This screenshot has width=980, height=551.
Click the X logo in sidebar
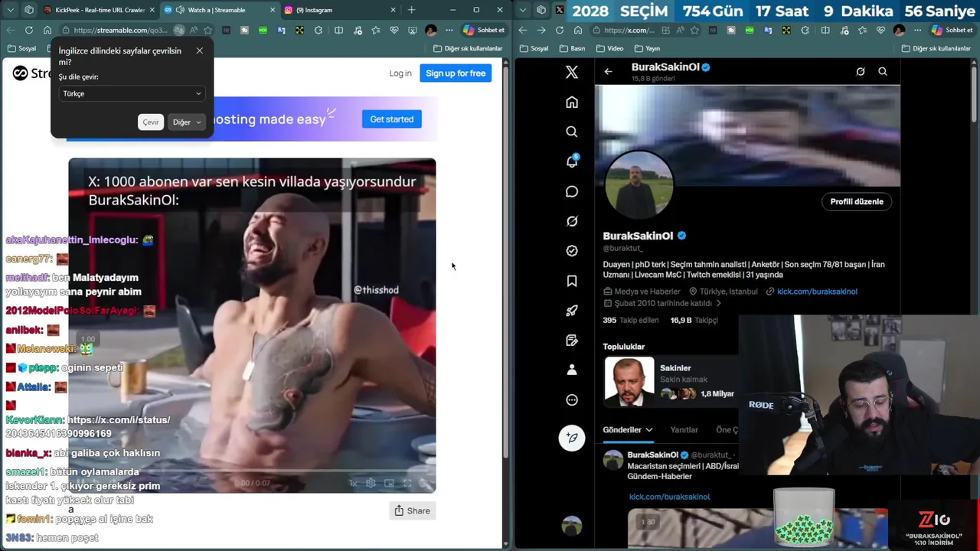point(572,72)
